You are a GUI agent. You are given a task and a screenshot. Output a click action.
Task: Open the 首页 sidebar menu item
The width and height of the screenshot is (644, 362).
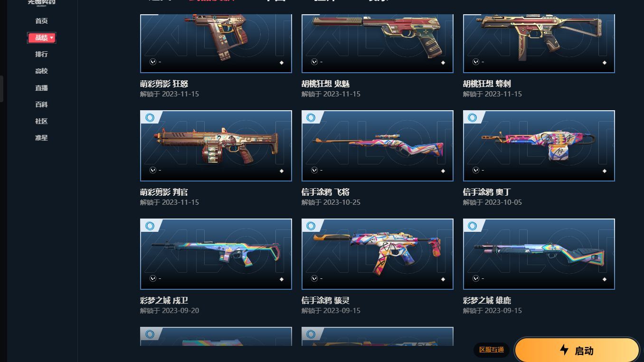tap(41, 21)
